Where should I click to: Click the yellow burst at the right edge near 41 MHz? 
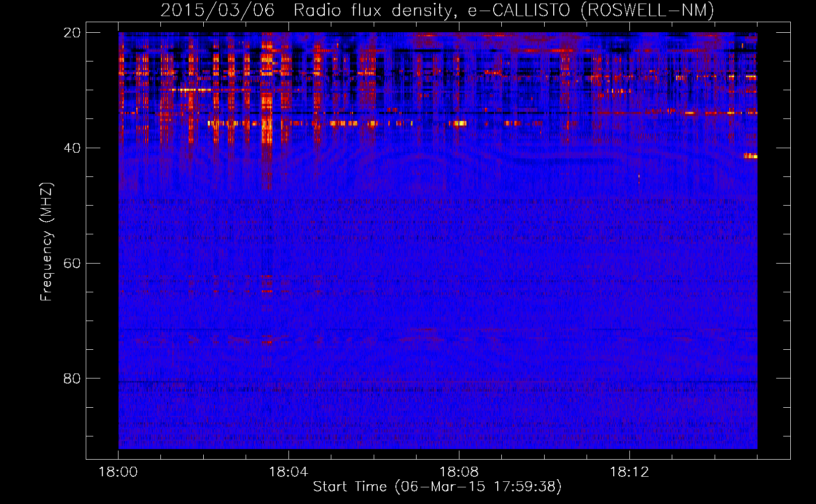[751, 156]
